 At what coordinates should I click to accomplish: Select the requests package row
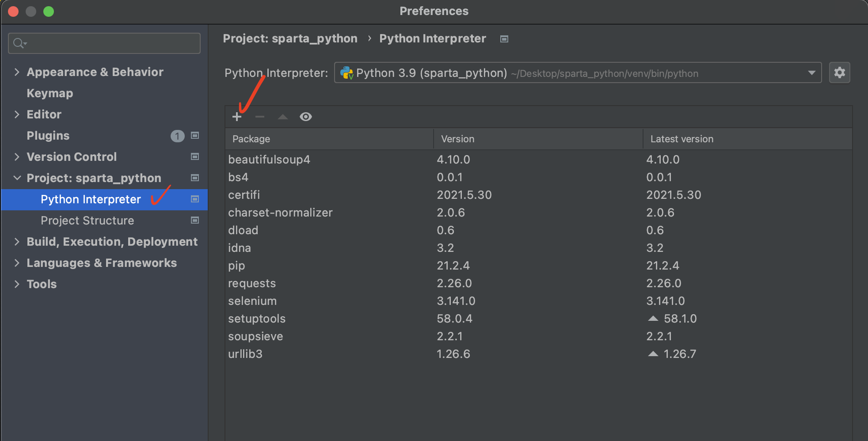[539, 283]
